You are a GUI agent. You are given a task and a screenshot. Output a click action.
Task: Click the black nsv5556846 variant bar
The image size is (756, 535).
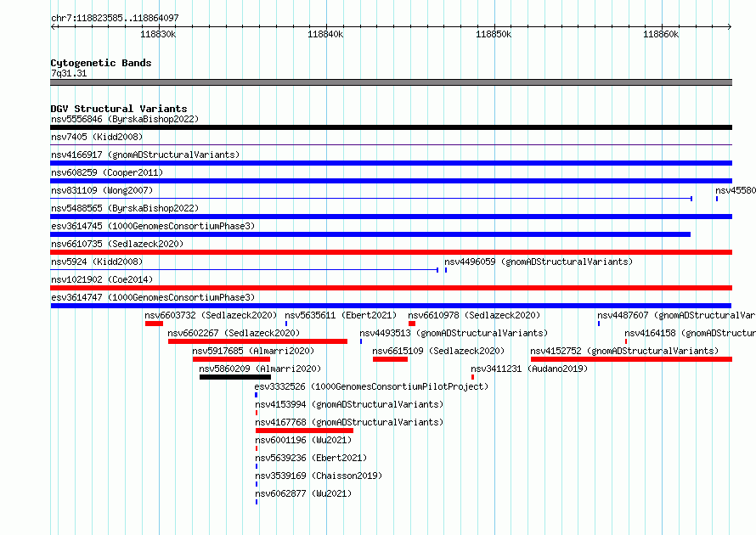coord(391,127)
